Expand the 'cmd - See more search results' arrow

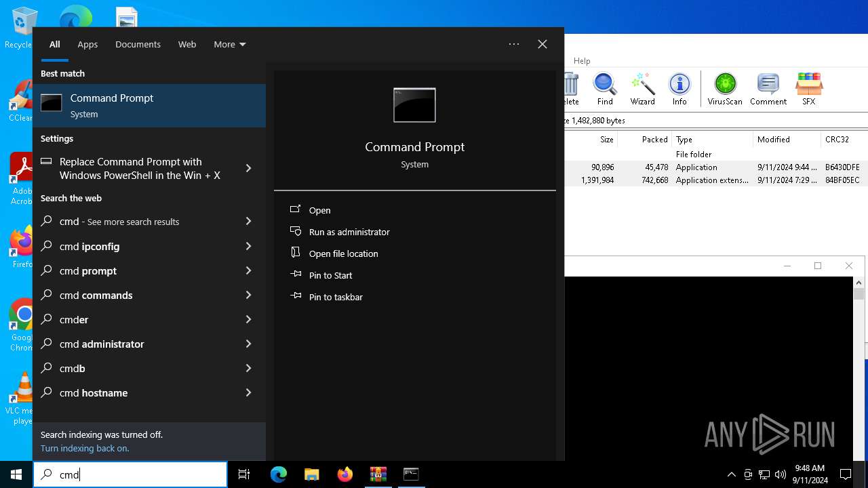point(248,222)
